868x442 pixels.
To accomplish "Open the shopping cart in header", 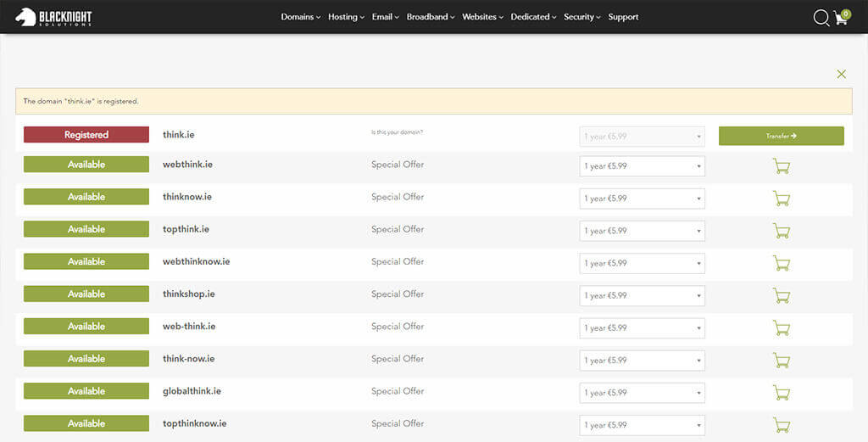I will point(841,18).
